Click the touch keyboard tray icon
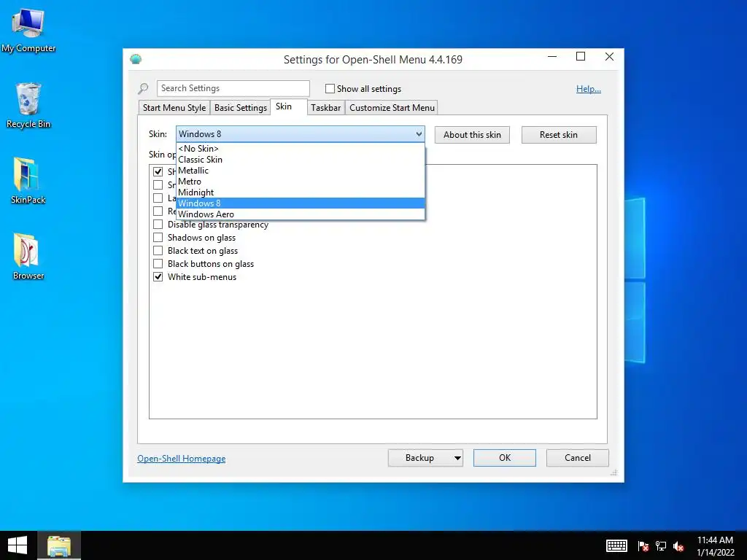747x560 pixels. coord(616,545)
